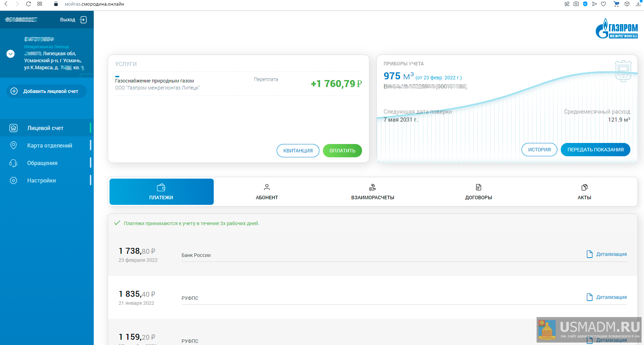Click the Банк России payment source

click(196, 255)
